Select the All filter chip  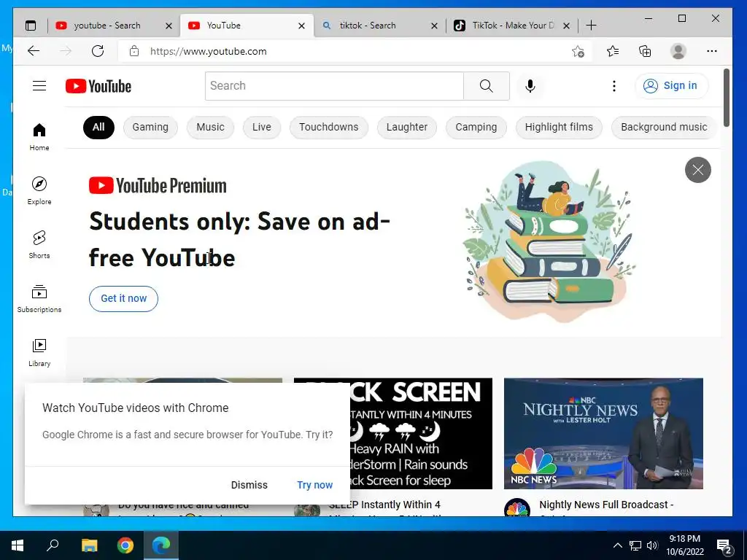pyautogui.click(x=98, y=127)
